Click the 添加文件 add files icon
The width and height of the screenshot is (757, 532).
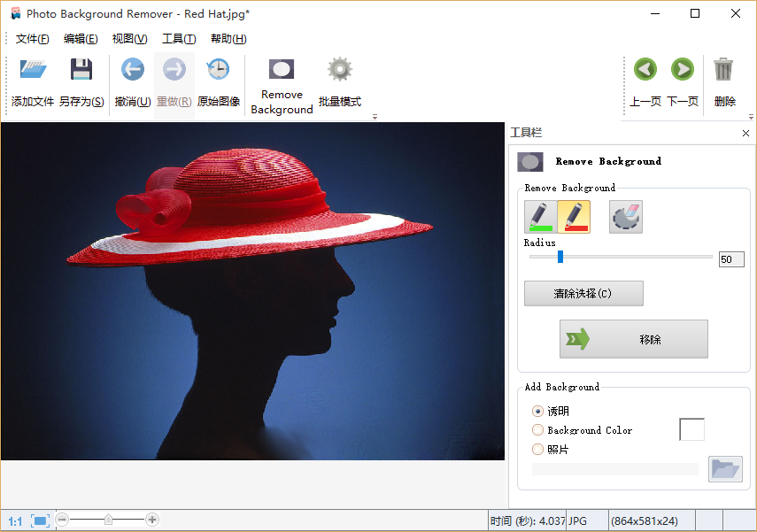pyautogui.click(x=32, y=69)
